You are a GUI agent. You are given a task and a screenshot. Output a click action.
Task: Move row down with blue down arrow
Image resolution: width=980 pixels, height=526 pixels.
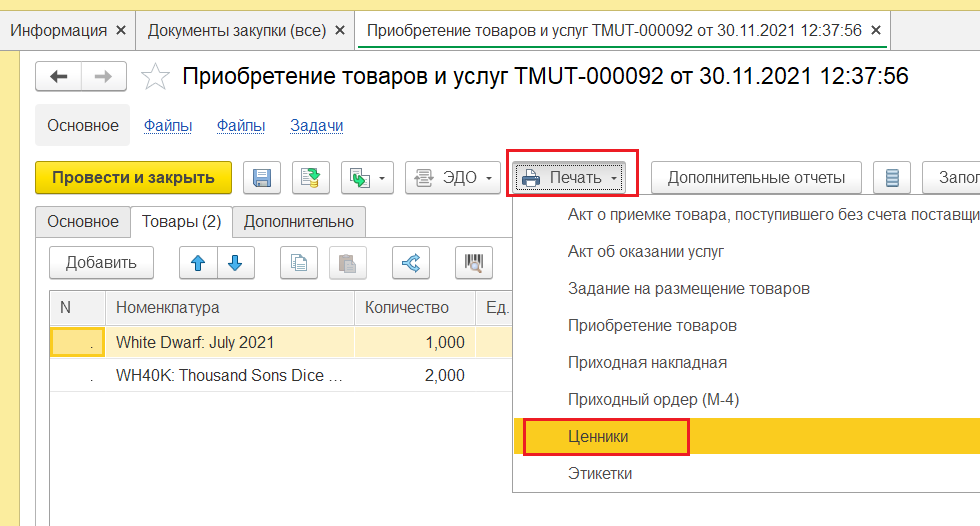pyautogui.click(x=235, y=263)
